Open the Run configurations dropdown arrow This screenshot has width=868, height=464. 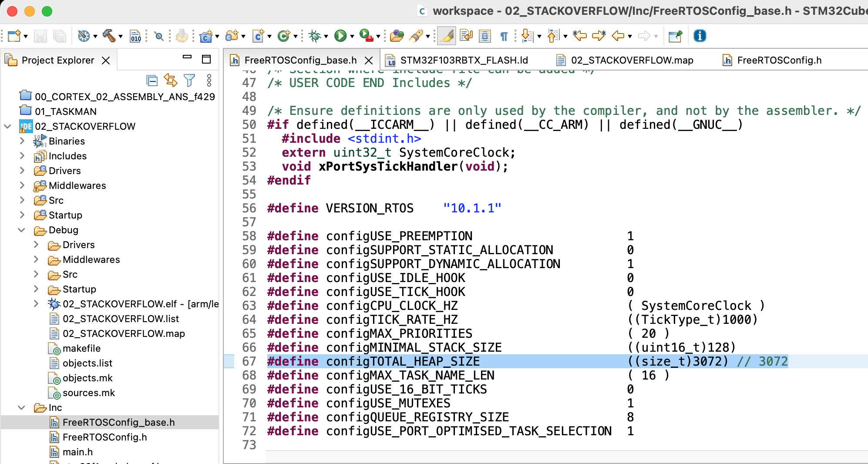[352, 37]
